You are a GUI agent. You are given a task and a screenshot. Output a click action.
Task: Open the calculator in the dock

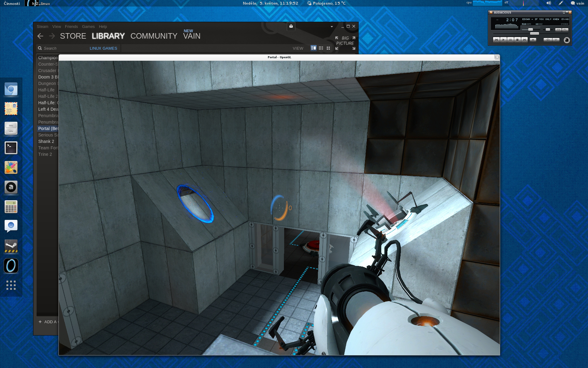[x=11, y=207]
